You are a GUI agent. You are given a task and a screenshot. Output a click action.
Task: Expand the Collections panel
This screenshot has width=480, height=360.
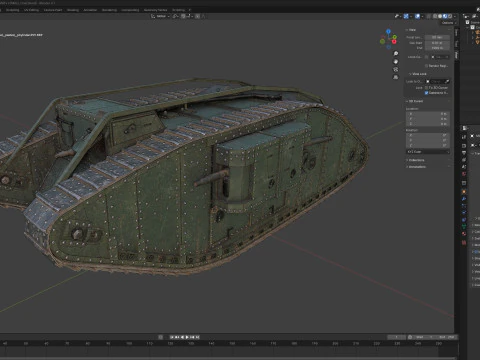(x=417, y=160)
